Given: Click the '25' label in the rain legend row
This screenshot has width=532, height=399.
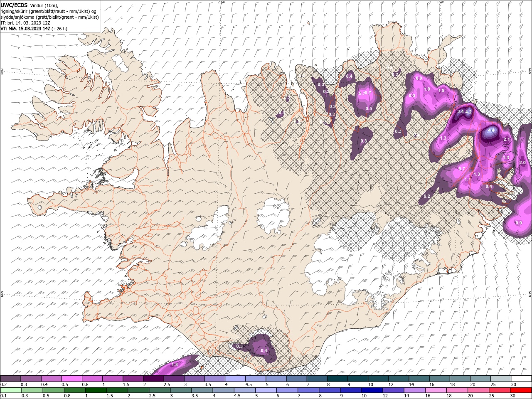Looking at the screenshot, I should click(493, 396).
